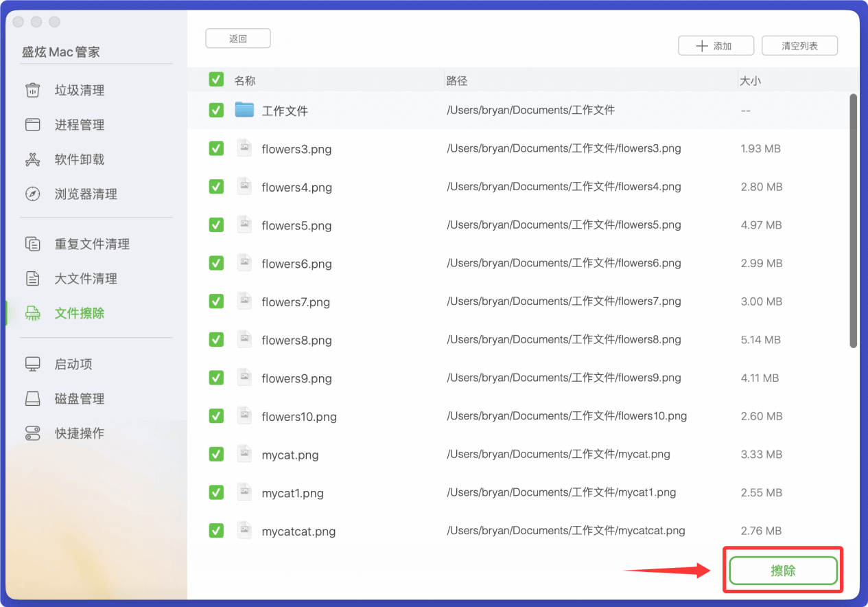
Task: Sort the list by 大小 column header
Action: coord(750,80)
